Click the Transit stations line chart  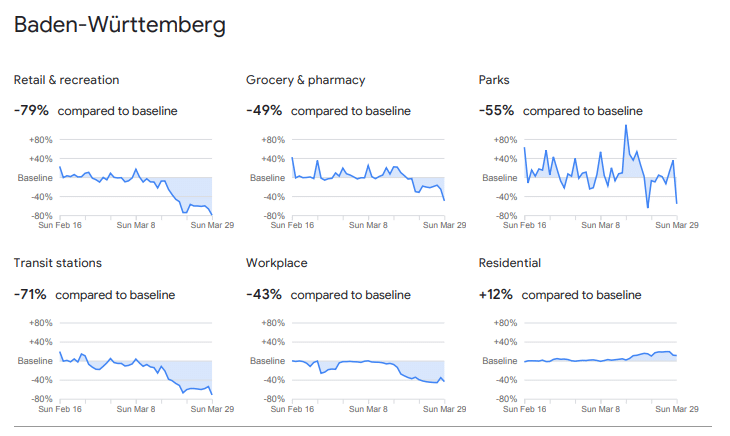point(136,361)
